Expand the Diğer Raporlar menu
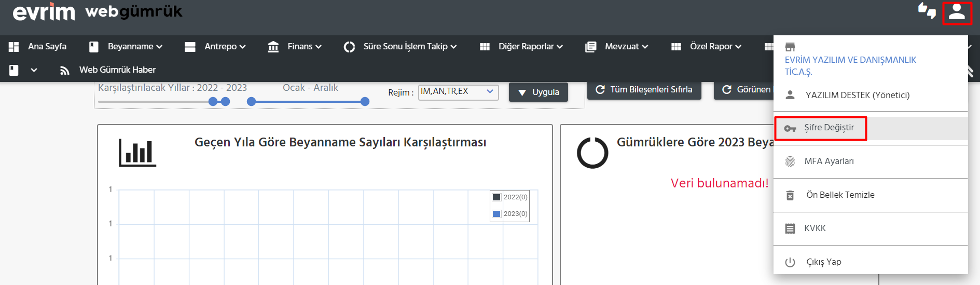Screen dimensions: 980x285 coord(531,46)
